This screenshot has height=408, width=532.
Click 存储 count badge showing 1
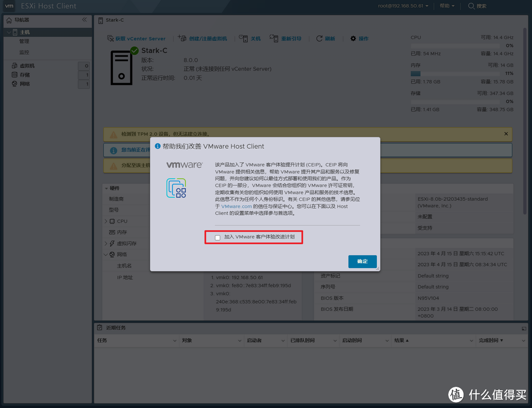point(84,75)
